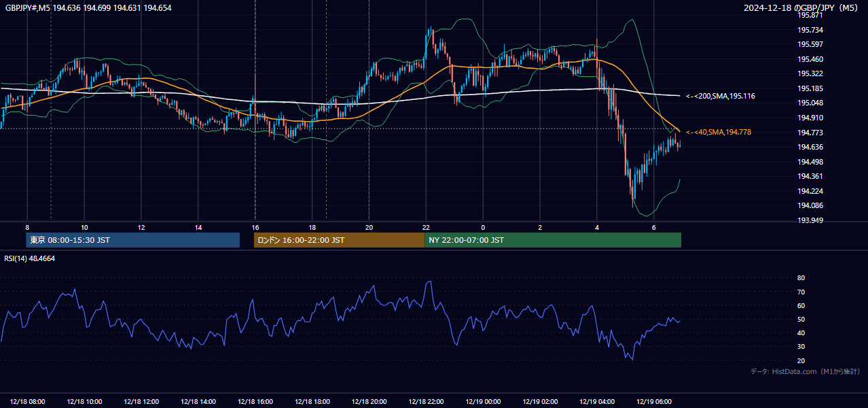Select the ロンドン 16:00-22:00 JST session bar

coord(339,240)
